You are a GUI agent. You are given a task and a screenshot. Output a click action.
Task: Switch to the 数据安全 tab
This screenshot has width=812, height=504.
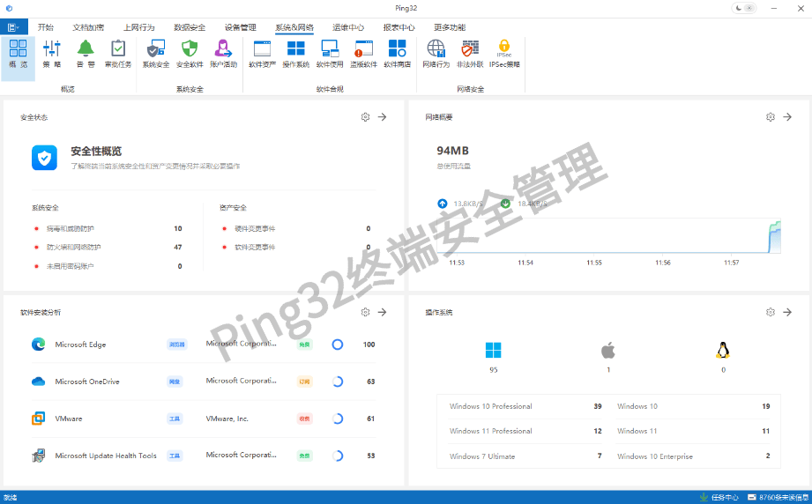click(x=190, y=27)
